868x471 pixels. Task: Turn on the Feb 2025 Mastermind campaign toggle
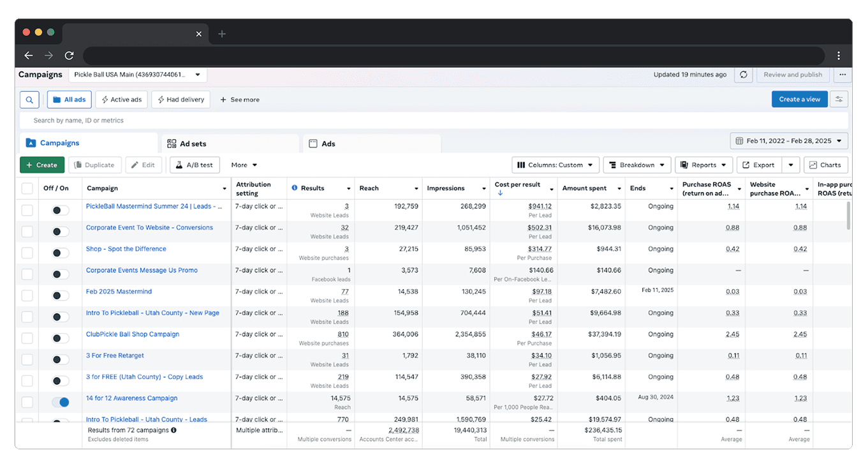(61, 295)
